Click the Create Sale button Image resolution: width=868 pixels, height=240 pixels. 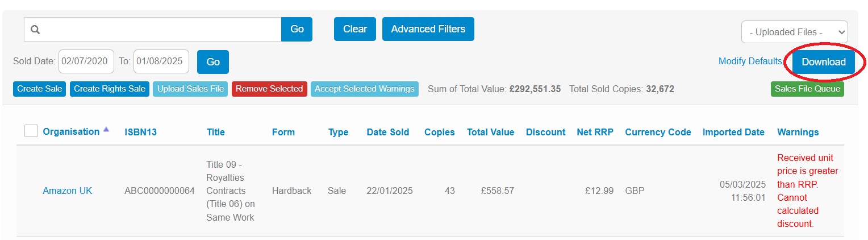click(40, 89)
